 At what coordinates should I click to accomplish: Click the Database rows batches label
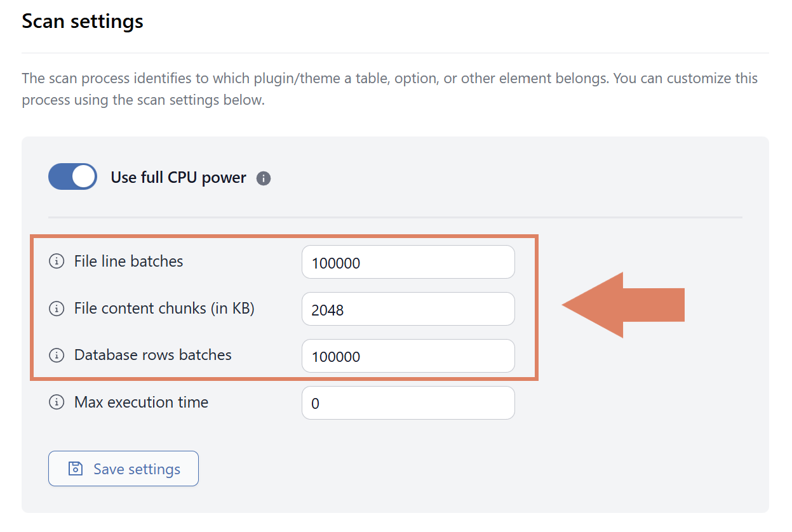coord(152,355)
